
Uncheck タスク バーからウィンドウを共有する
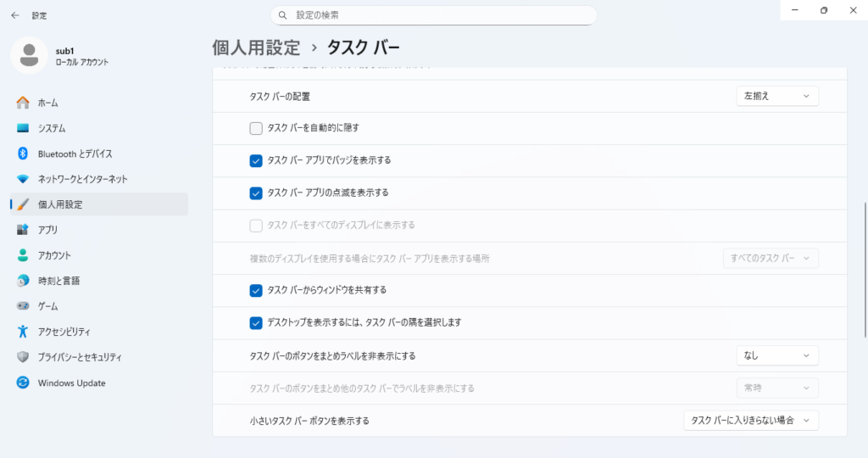tap(256, 290)
